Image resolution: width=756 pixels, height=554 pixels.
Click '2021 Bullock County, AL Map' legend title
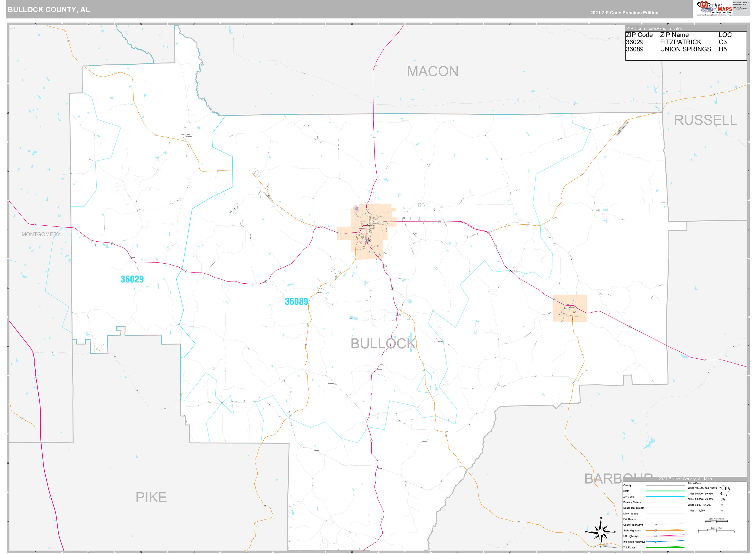coord(685,479)
